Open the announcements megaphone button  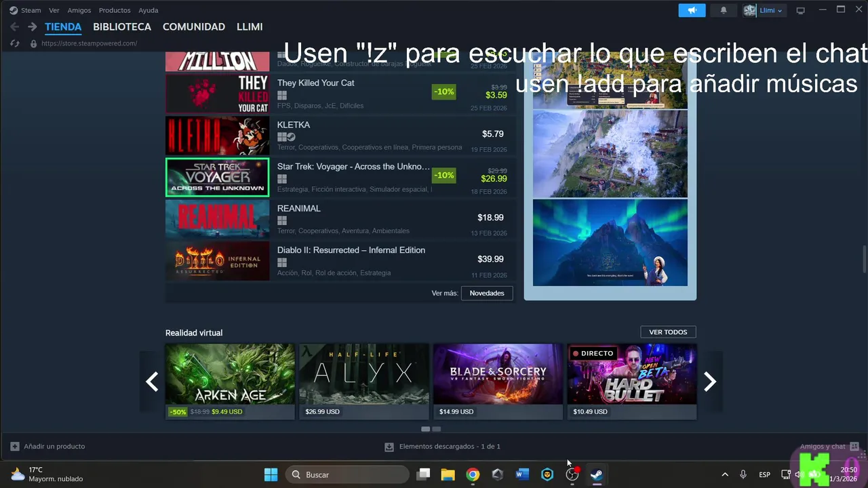coord(692,10)
